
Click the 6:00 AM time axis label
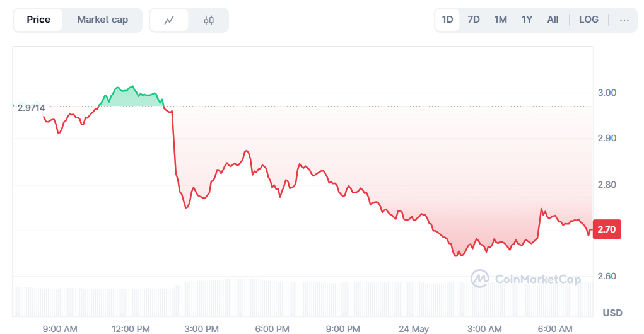(555, 329)
